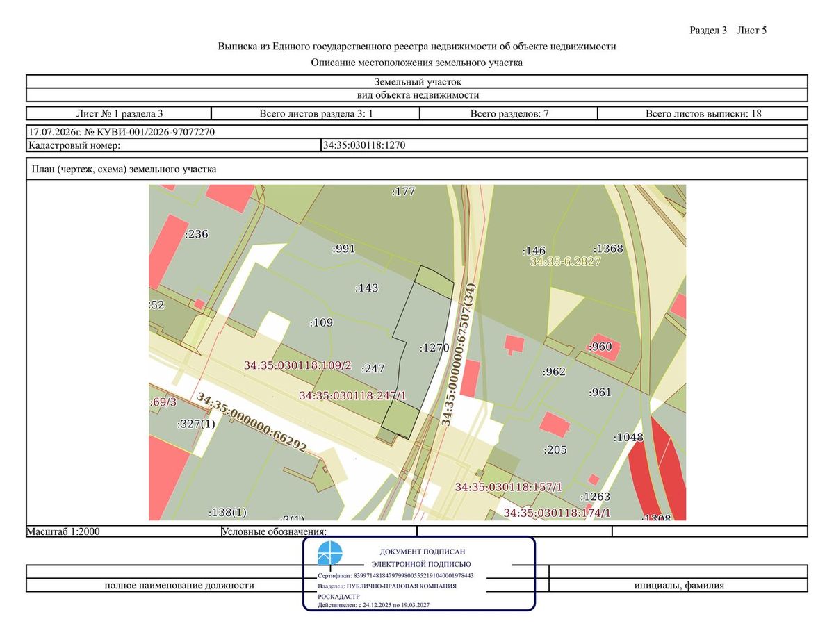Click the parcel label ':991' on the map
The width and height of the screenshot is (834, 644).
point(344,248)
